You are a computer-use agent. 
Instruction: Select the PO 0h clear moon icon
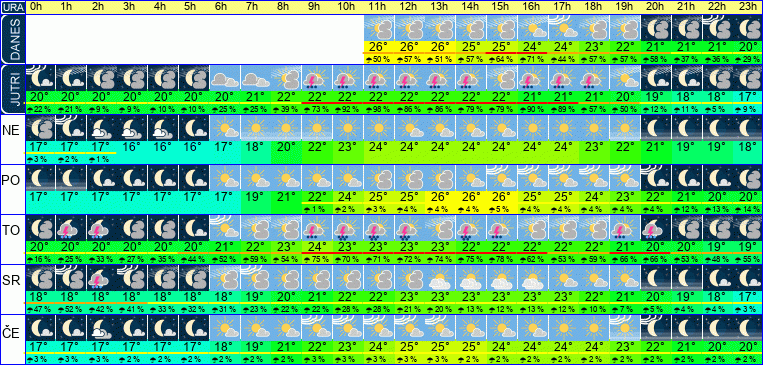click(40, 178)
